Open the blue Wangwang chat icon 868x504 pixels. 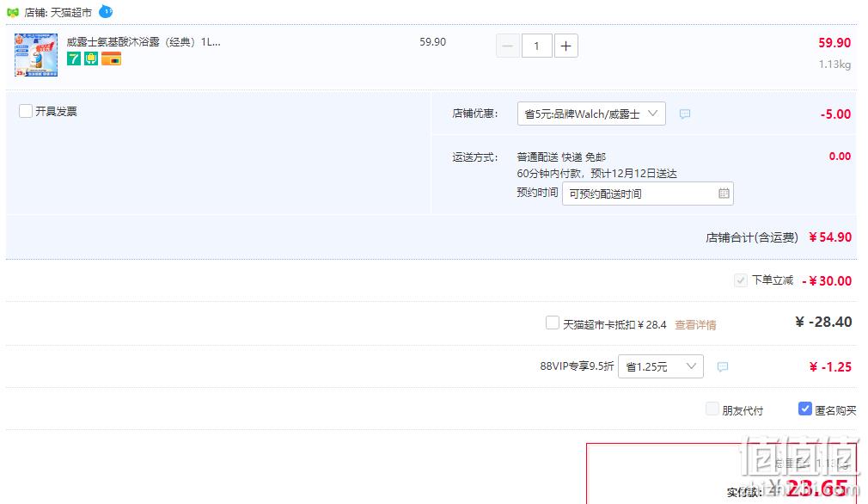(106, 11)
